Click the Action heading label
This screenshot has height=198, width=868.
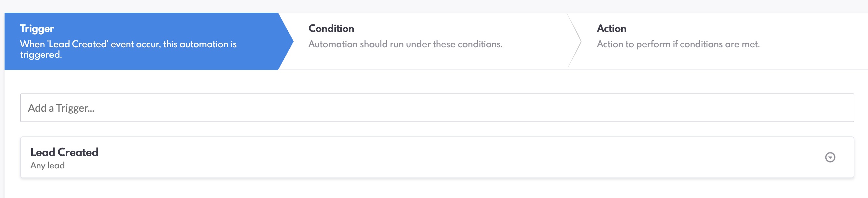(611, 28)
